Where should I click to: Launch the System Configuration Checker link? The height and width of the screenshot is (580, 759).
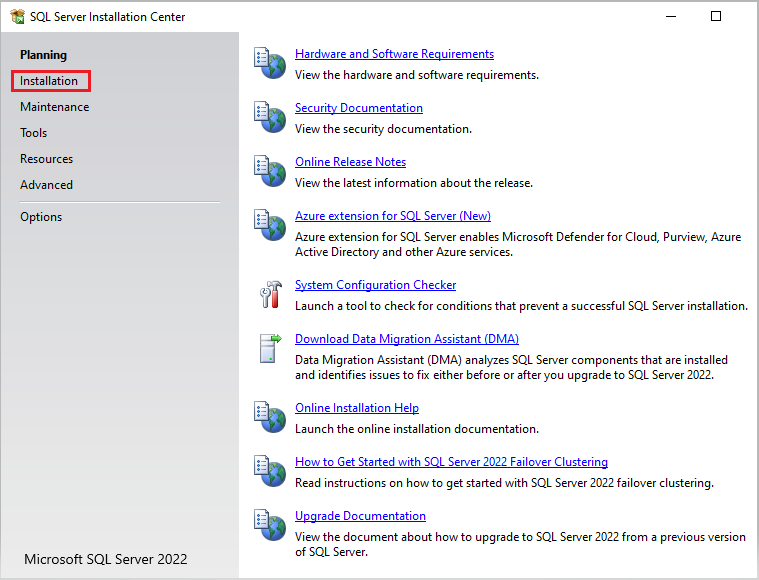tap(375, 285)
